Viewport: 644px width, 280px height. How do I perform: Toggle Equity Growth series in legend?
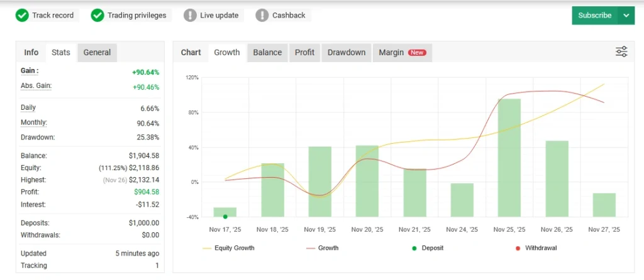(x=229, y=248)
